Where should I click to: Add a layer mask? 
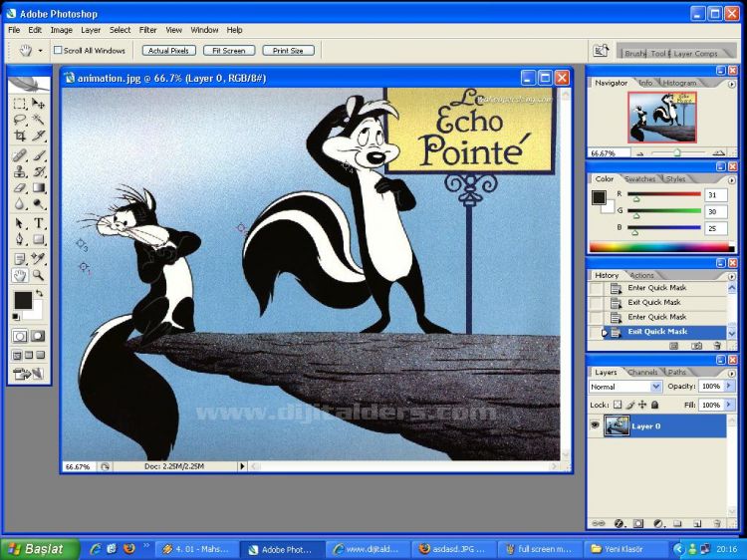pos(638,523)
